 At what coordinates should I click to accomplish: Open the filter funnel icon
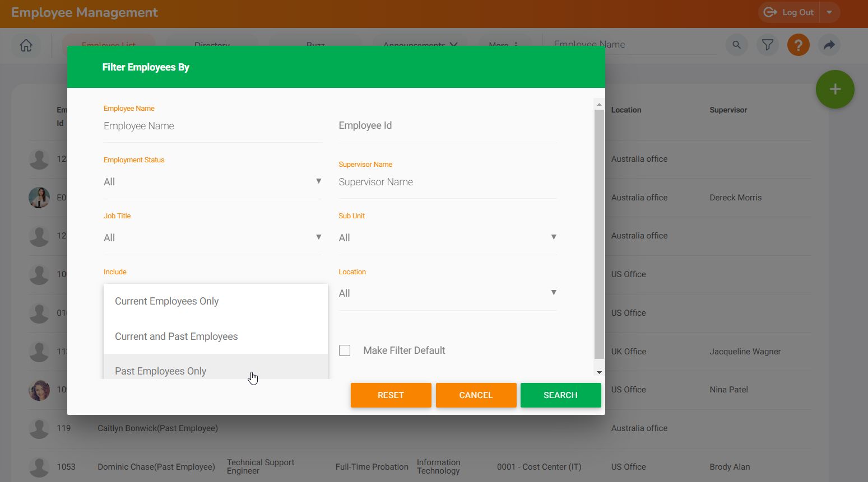click(767, 45)
